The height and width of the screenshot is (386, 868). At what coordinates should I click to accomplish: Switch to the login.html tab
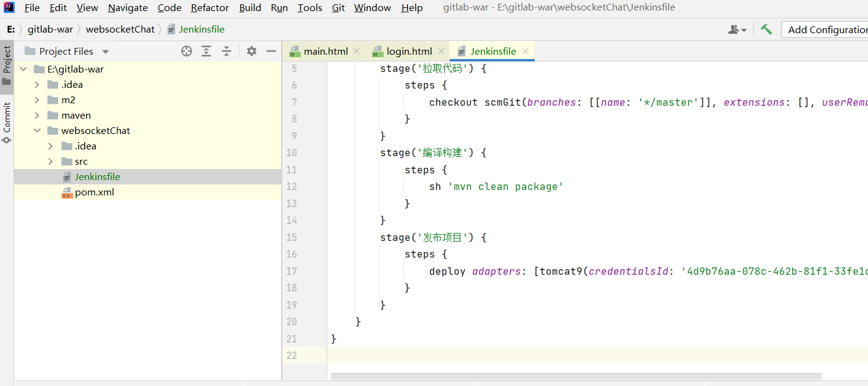point(409,52)
